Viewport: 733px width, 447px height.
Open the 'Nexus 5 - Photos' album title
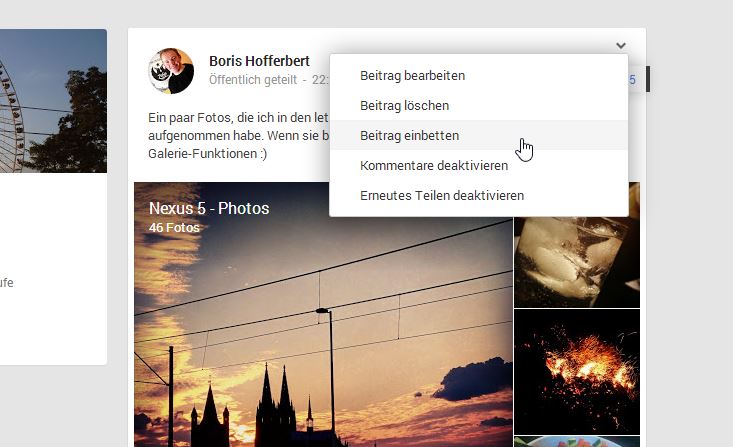209,208
